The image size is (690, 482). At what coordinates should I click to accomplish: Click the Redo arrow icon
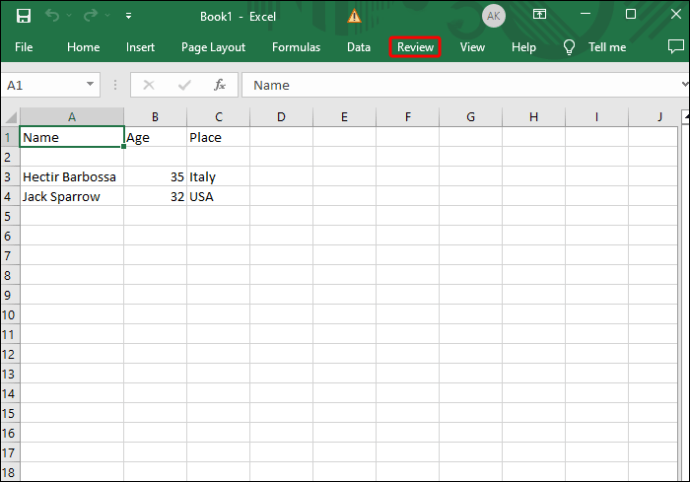[x=90, y=16]
